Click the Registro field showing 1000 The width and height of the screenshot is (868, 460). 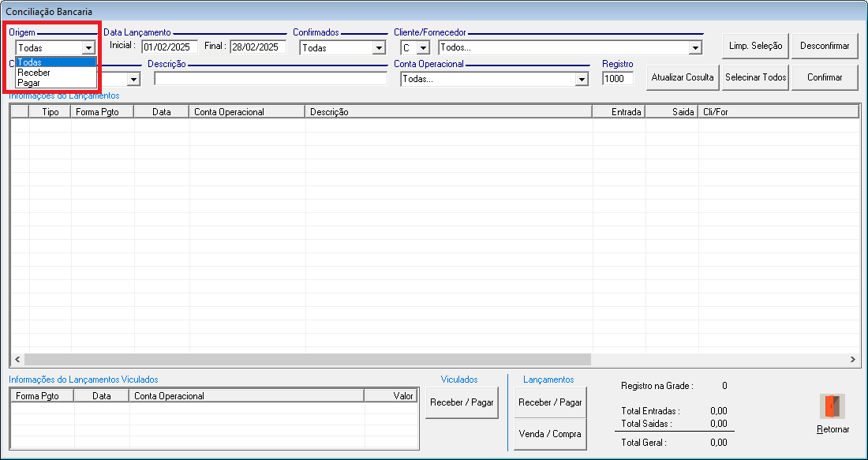(x=617, y=79)
